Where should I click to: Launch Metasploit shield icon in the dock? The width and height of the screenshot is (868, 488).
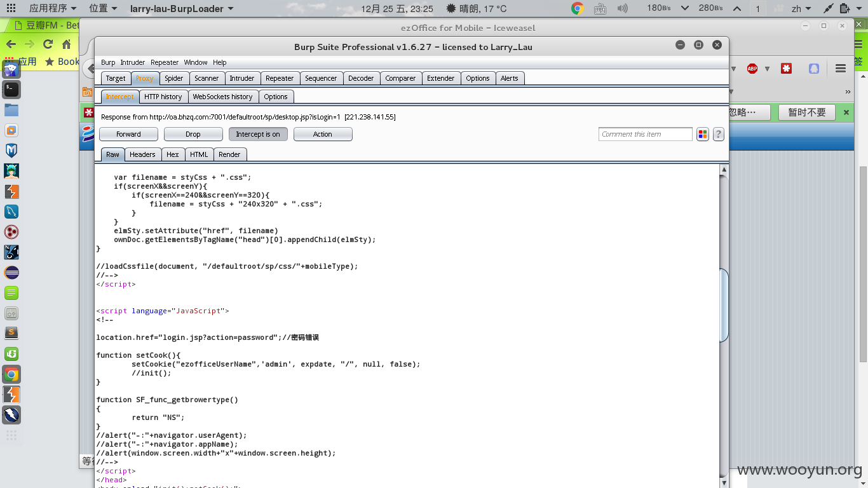click(11, 151)
